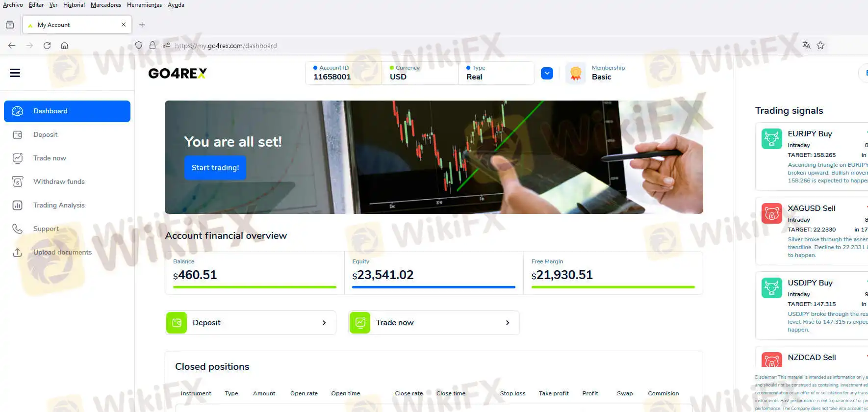Go back to the previous page
Viewport: 868px width, 412px height.
click(x=12, y=46)
